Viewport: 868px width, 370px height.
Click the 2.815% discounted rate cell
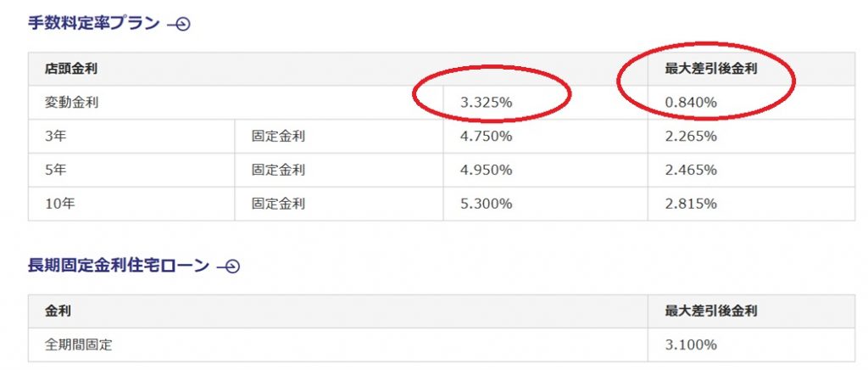691,204
